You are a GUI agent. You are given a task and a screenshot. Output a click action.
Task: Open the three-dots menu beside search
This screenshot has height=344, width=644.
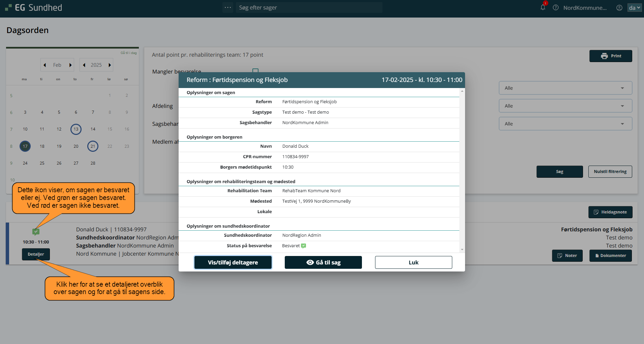click(x=228, y=7)
